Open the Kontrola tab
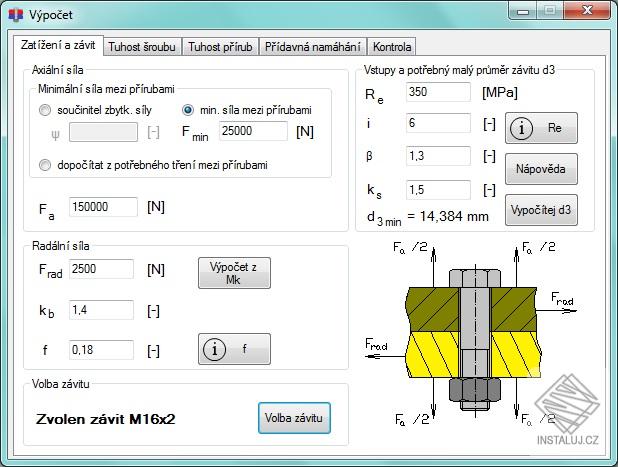Image resolution: width=618 pixels, height=467 pixels. 392,47
